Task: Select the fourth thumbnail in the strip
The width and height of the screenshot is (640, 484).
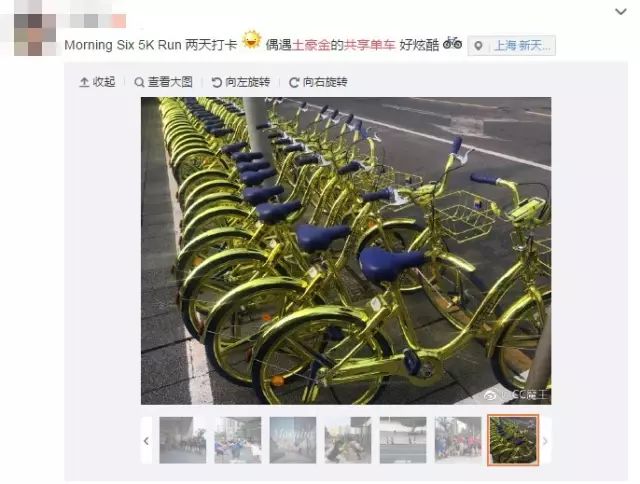Action: [348, 440]
